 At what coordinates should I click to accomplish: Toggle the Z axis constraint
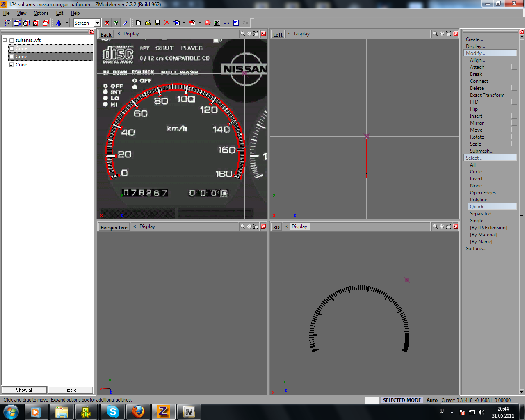pos(126,23)
